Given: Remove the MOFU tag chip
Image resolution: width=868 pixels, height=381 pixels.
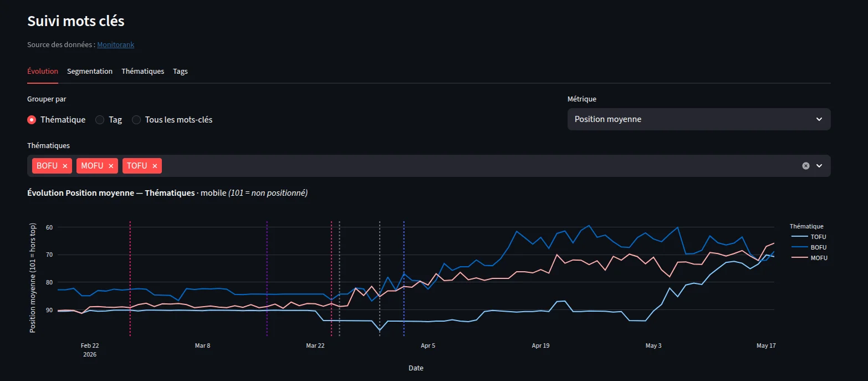Looking at the screenshot, I should click(111, 166).
